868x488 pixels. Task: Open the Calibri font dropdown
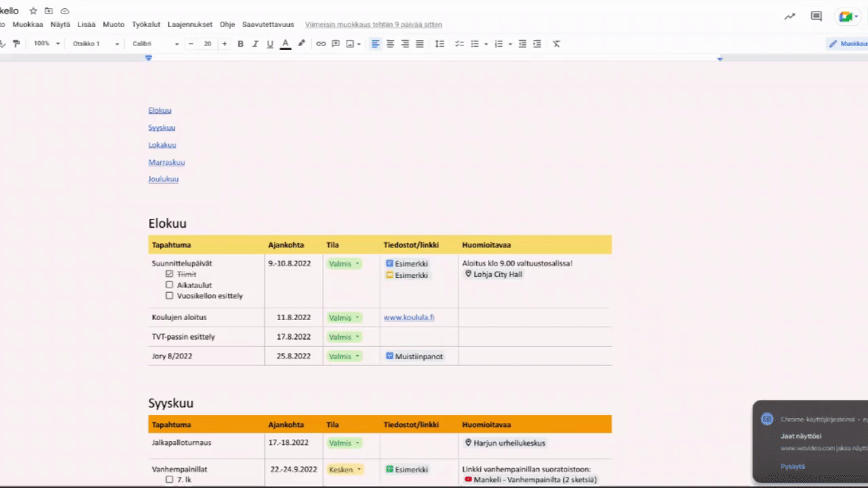click(156, 44)
